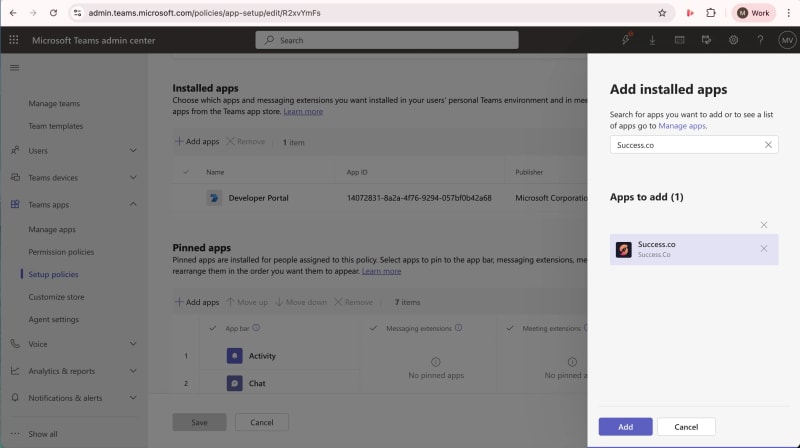This screenshot has height=448, width=800.
Task: Bookmark page with the star icon
Action: [x=662, y=13]
